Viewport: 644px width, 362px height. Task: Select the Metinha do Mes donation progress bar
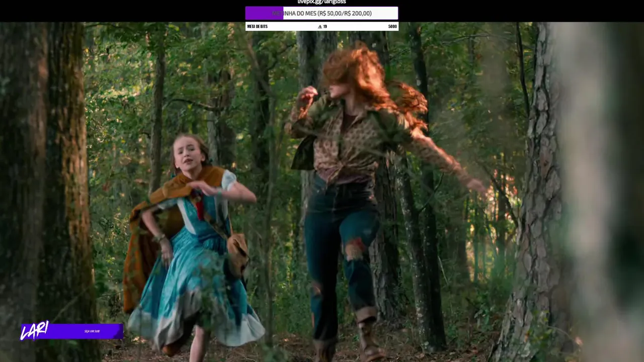click(321, 13)
